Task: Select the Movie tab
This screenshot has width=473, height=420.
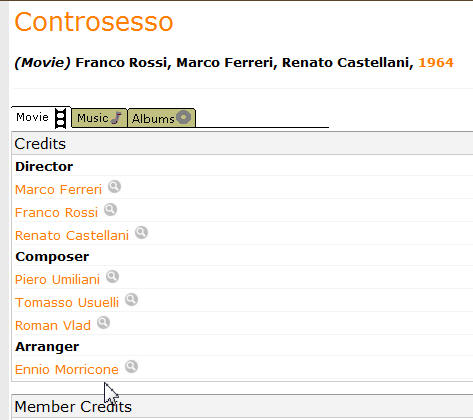Action: click(41, 118)
